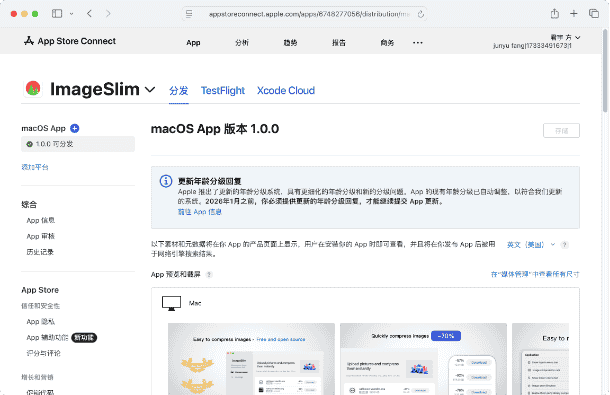Add a macOS App version plus icon
This screenshot has height=395, width=610.
click(75, 128)
